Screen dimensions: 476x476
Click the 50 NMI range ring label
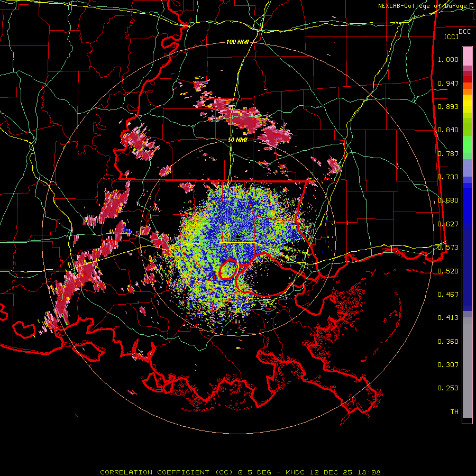point(237,140)
